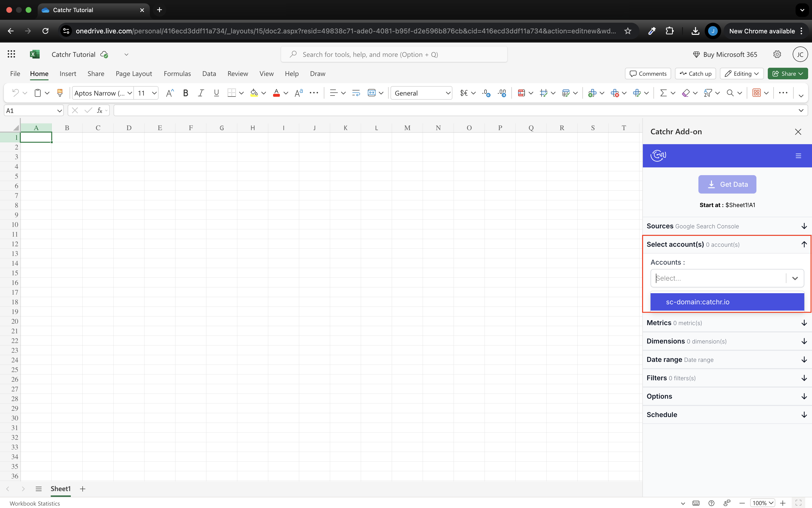Switch to the Data tab
The width and height of the screenshot is (812, 508).
[x=209, y=74]
